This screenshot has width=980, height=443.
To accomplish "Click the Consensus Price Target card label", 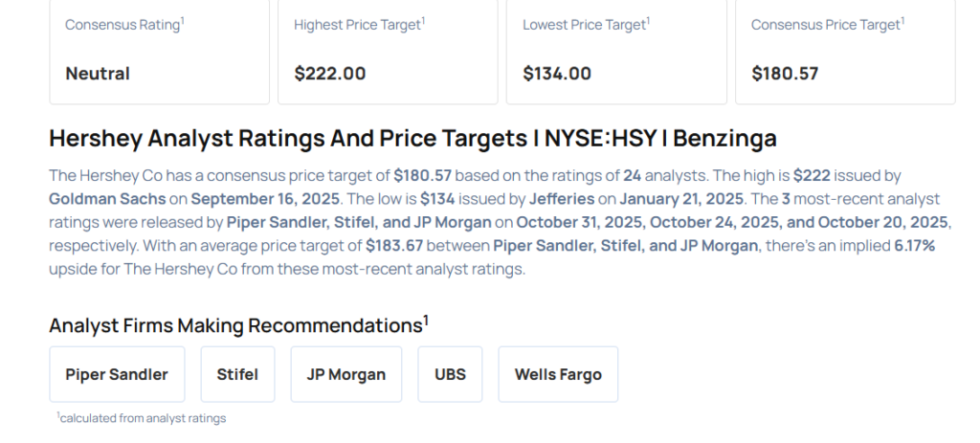I will point(826,25).
